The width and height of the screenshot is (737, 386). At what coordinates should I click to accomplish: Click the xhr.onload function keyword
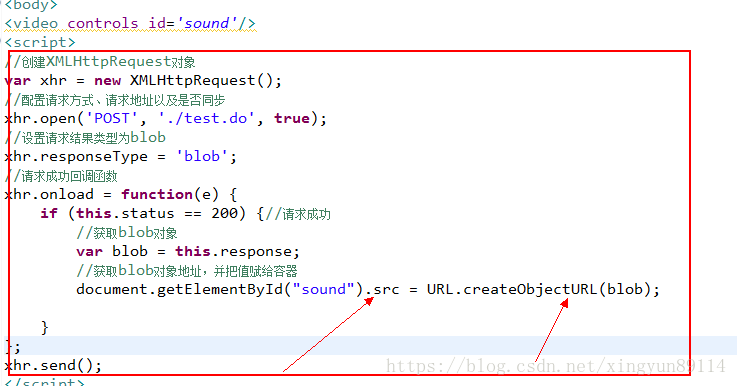point(157,194)
